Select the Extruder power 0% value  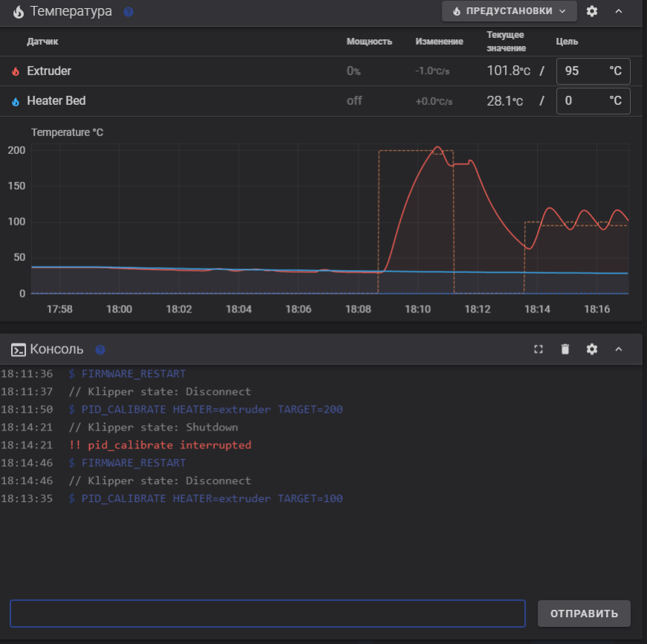[x=354, y=71]
